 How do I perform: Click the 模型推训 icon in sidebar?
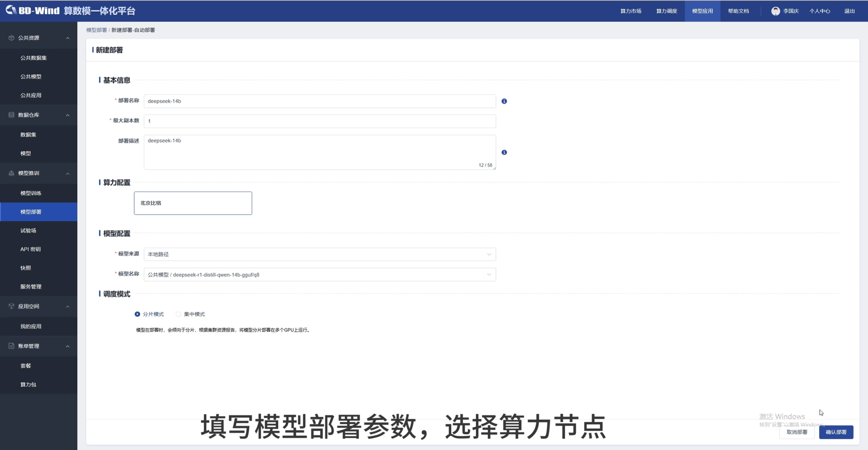pyautogui.click(x=11, y=173)
